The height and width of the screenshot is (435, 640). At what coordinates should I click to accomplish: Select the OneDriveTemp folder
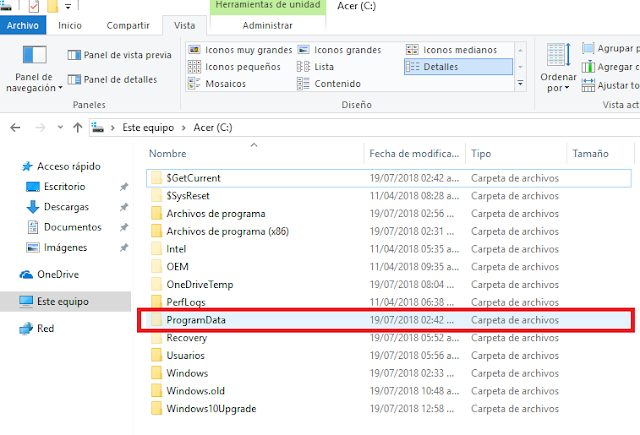pyautogui.click(x=389, y=284)
